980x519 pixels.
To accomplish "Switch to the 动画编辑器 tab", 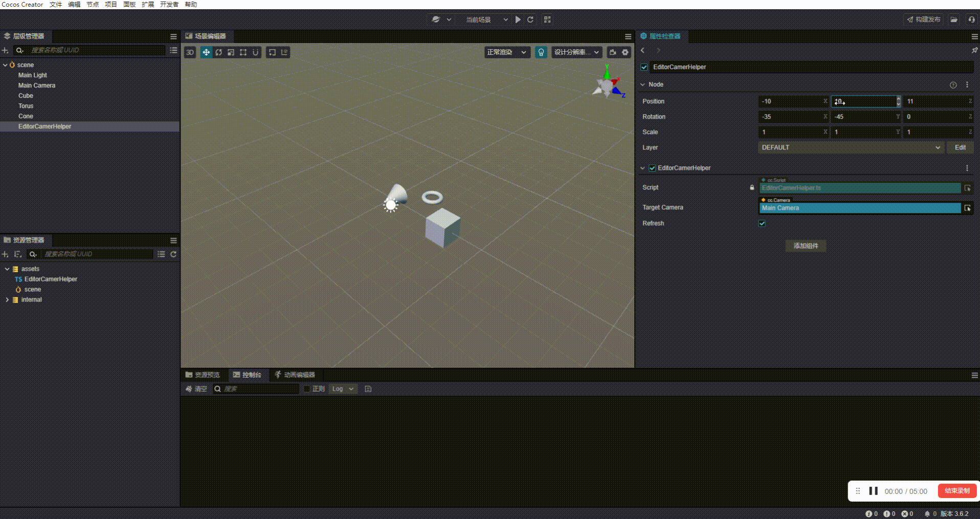I will click(x=295, y=375).
